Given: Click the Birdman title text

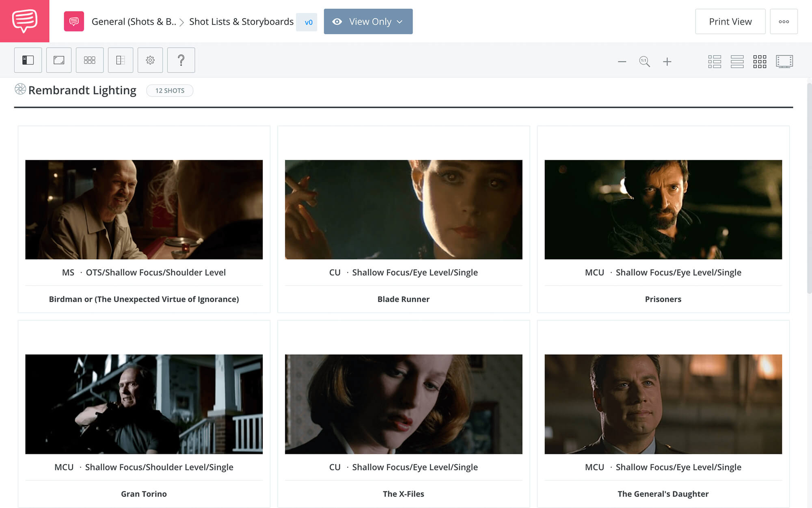Looking at the screenshot, I should (x=144, y=299).
